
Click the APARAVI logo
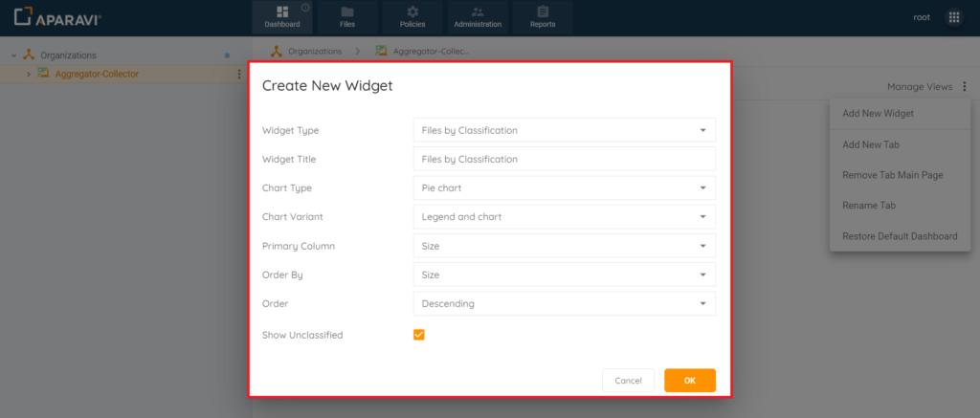coord(57,17)
